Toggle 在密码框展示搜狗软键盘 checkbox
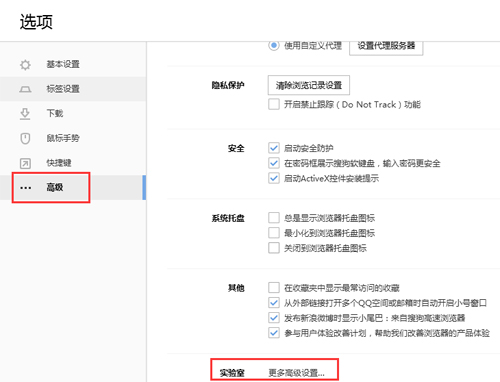 coord(274,163)
